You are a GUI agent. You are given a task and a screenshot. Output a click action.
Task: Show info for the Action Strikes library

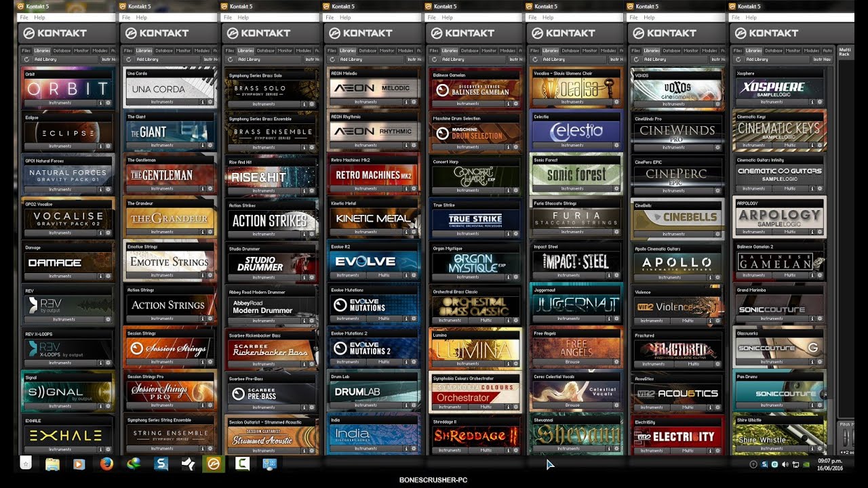304,234
